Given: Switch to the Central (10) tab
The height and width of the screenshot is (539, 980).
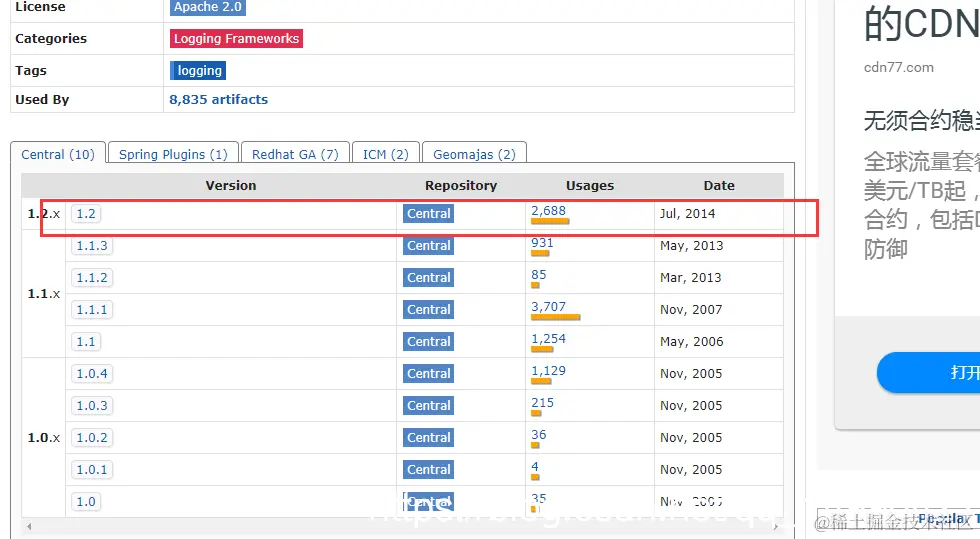Looking at the screenshot, I should 58,154.
